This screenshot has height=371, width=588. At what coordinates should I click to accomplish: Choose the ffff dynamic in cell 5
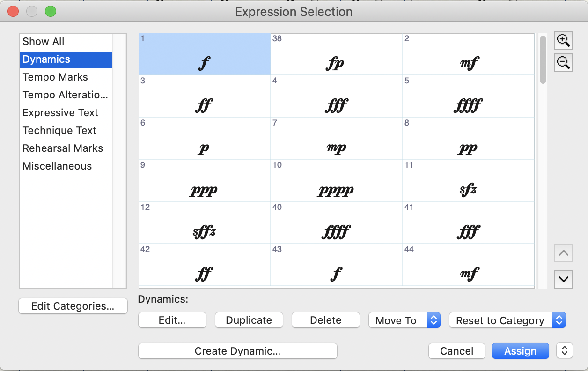(468, 96)
